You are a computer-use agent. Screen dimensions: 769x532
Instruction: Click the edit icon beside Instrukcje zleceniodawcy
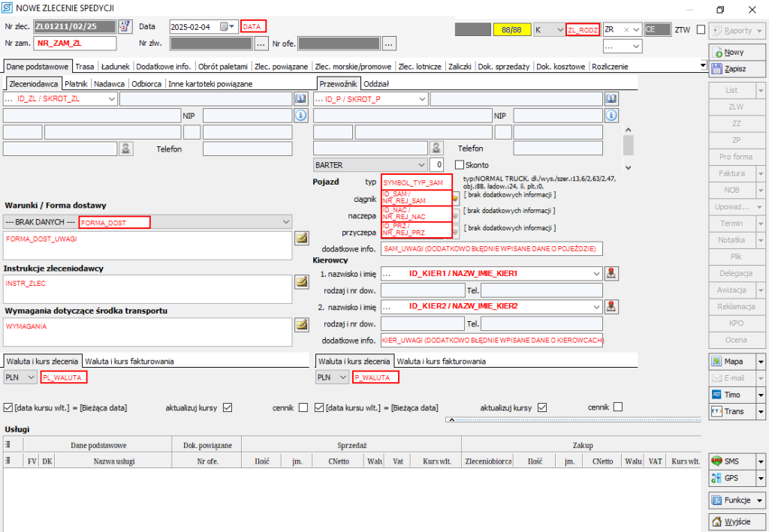[302, 281]
